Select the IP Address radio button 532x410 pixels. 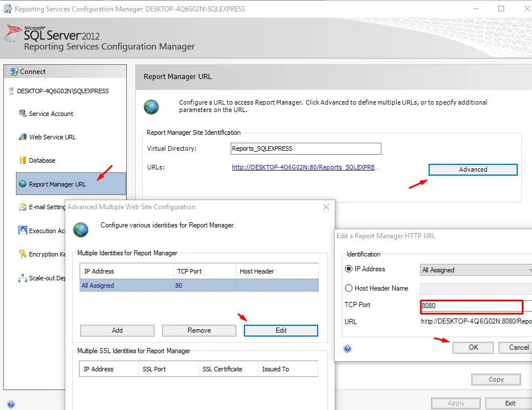pos(348,269)
